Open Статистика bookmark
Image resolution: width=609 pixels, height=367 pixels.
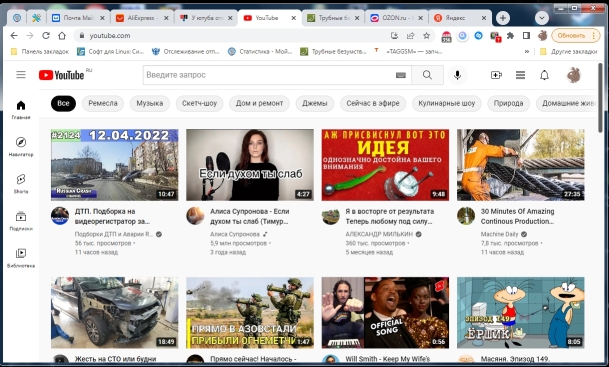(x=260, y=51)
